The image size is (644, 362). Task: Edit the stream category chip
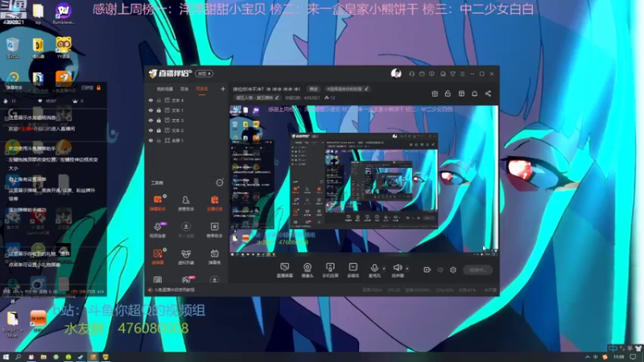click(x=257, y=97)
